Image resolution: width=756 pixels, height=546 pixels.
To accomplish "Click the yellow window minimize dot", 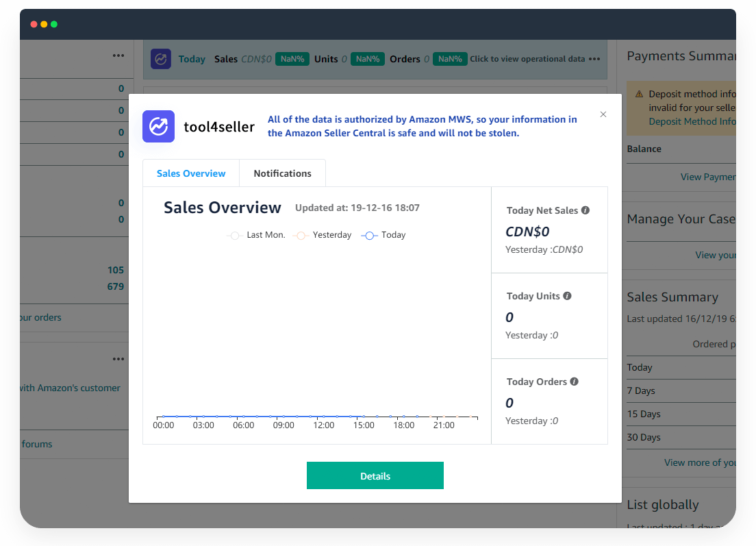I will pyautogui.click(x=44, y=24).
